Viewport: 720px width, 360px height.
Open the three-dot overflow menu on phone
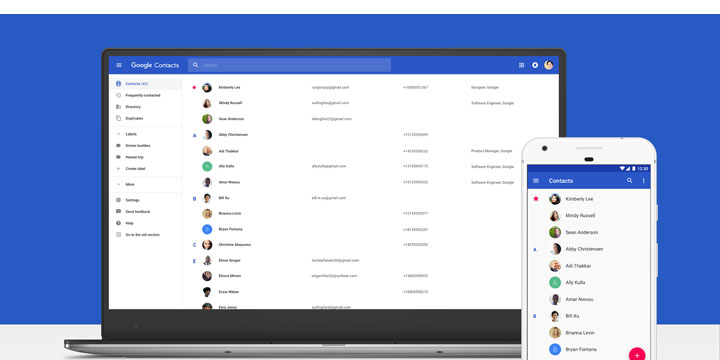click(x=643, y=181)
